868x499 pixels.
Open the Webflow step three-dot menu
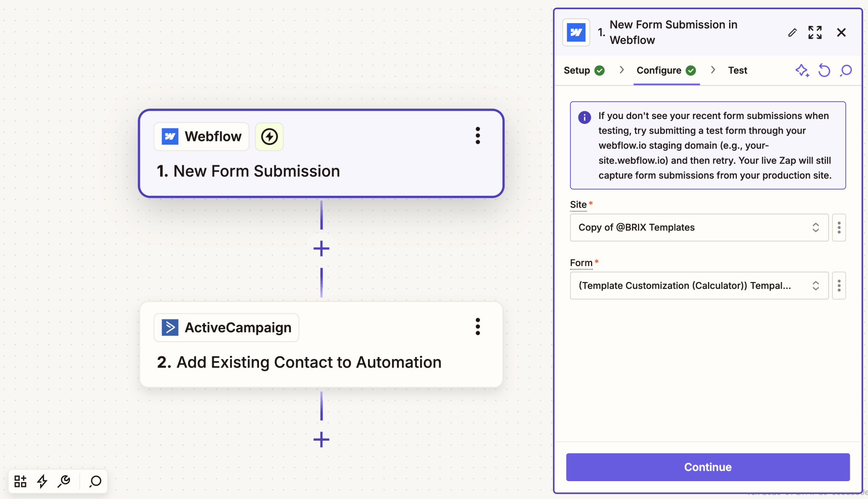click(x=477, y=136)
